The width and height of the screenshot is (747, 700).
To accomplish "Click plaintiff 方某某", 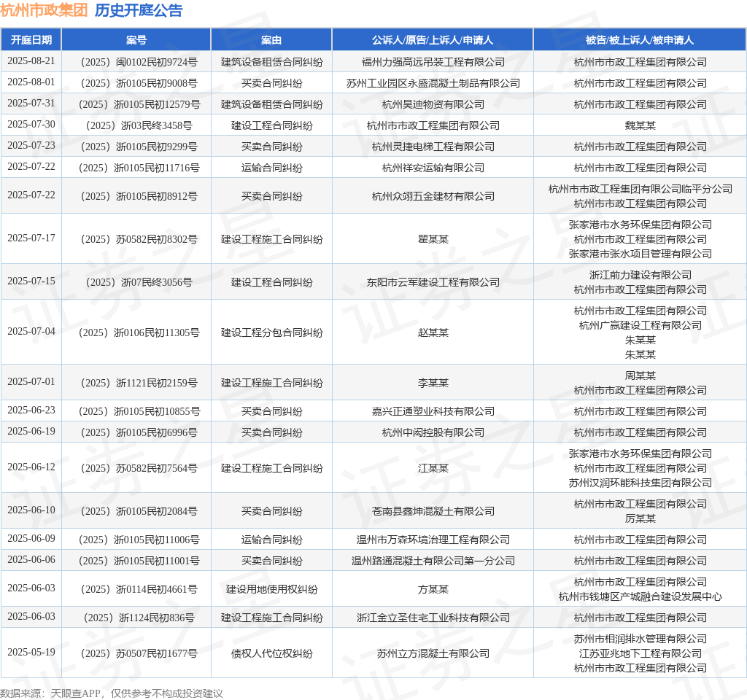I will pyautogui.click(x=433, y=589).
